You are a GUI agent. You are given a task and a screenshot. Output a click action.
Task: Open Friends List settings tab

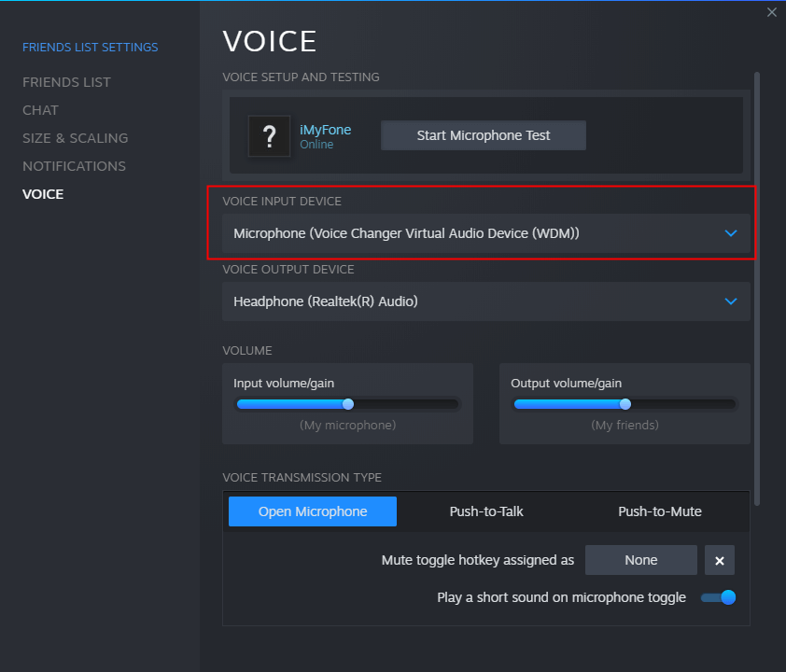(66, 82)
